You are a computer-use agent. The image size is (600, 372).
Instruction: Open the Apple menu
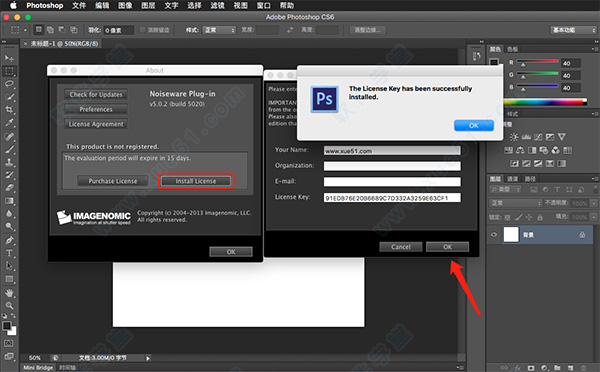[x=13, y=5]
